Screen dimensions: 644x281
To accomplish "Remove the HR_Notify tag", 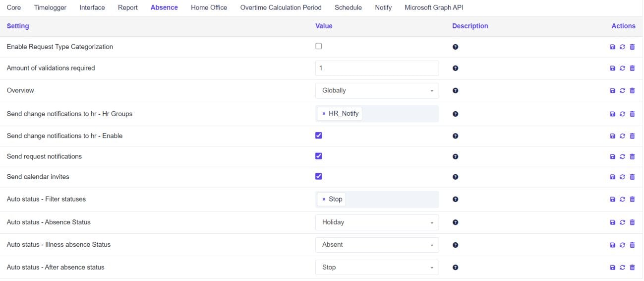I will pyautogui.click(x=324, y=114).
